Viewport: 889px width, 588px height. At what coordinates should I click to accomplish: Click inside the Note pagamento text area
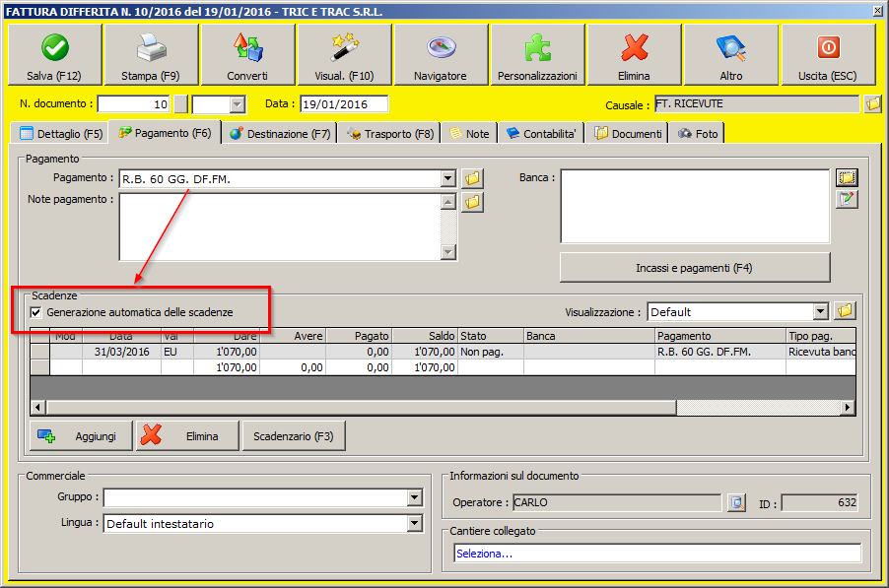280,228
